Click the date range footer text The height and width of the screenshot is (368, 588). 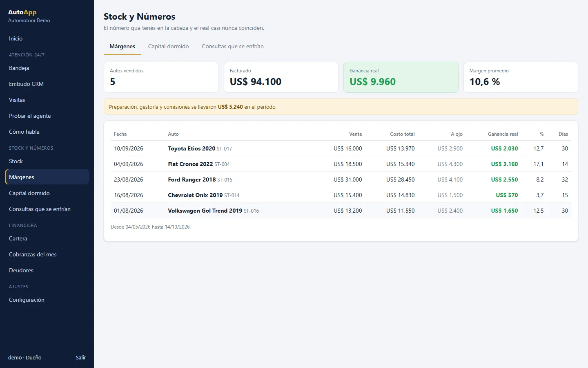pos(151,227)
